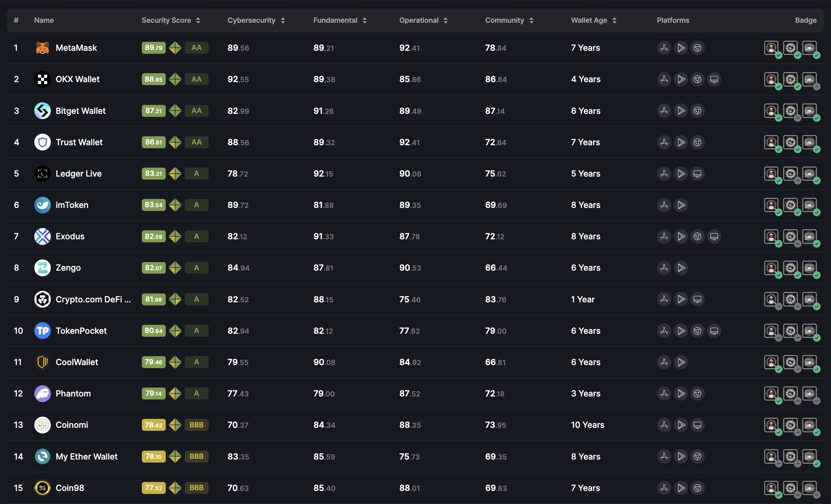
Task: Click Coinomi's desktop platform icon
Action: [697, 425]
